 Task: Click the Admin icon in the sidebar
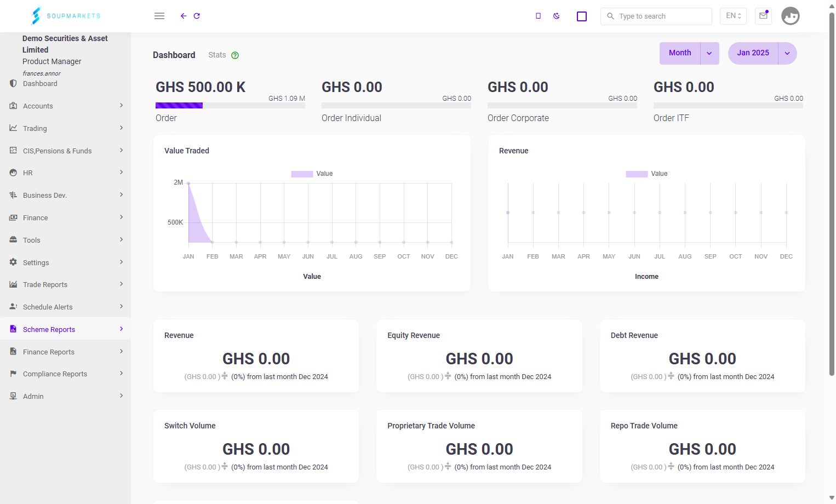(x=13, y=396)
